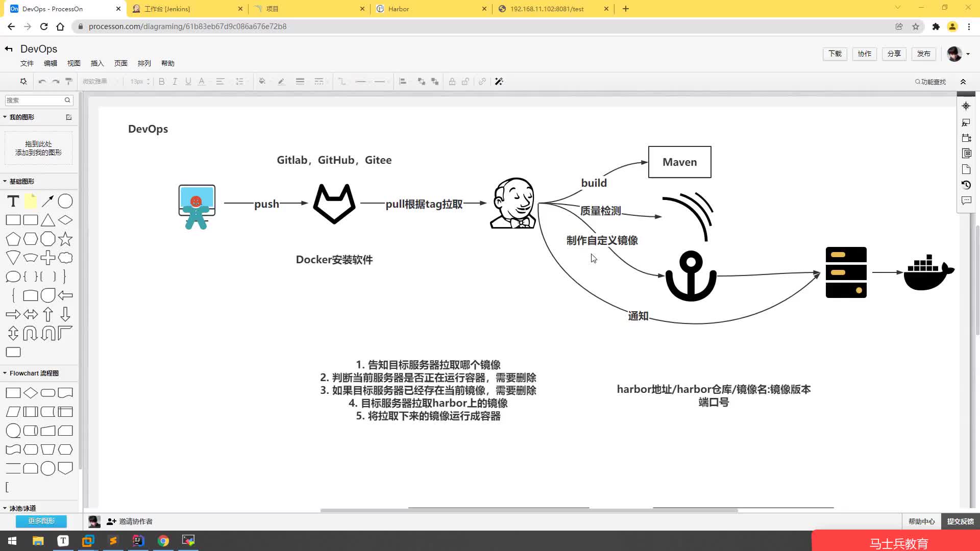980x551 pixels.
Task: Select the flowchart decision diamond shape
Action: point(31,393)
